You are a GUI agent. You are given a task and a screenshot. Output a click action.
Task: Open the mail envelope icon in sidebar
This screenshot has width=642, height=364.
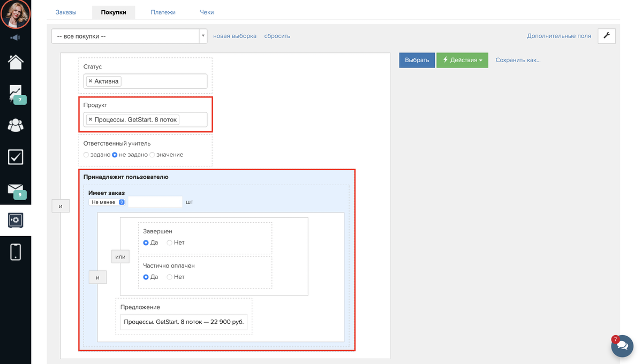tap(16, 189)
